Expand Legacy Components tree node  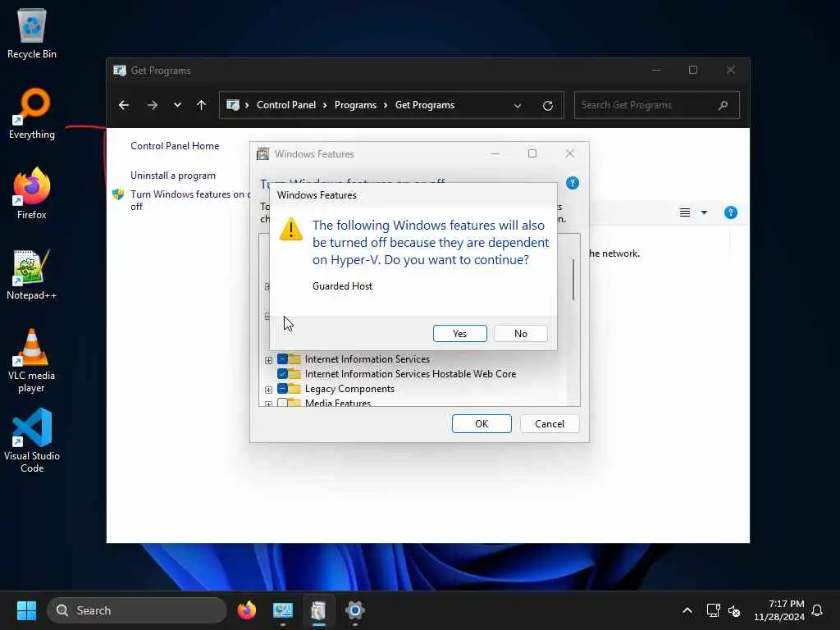point(268,390)
